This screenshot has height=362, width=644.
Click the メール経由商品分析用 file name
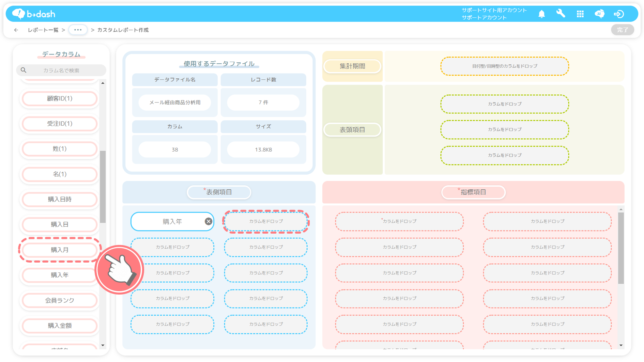(175, 103)
